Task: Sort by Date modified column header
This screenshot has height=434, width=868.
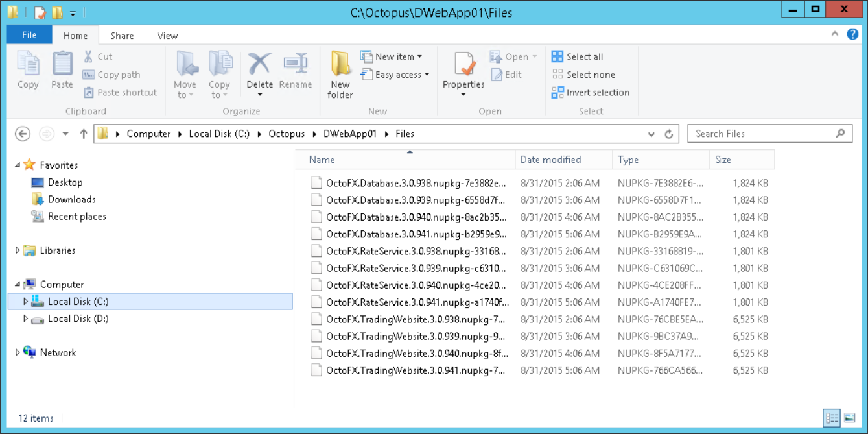Action: coord(550,160)
